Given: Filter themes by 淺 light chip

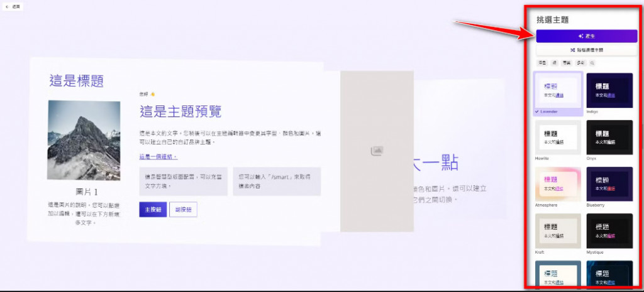Looking at the screenshot, I should [555, 63].
